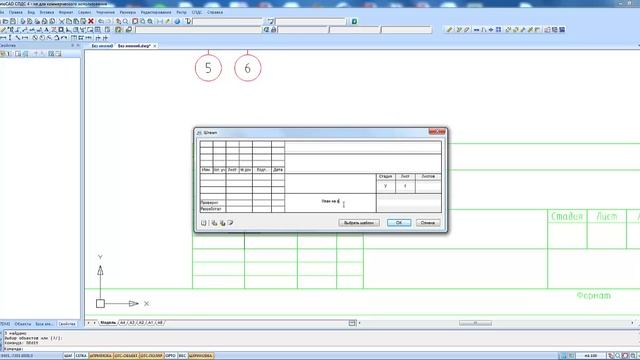Click the green square icon right of top field

[x=354, y=21]
